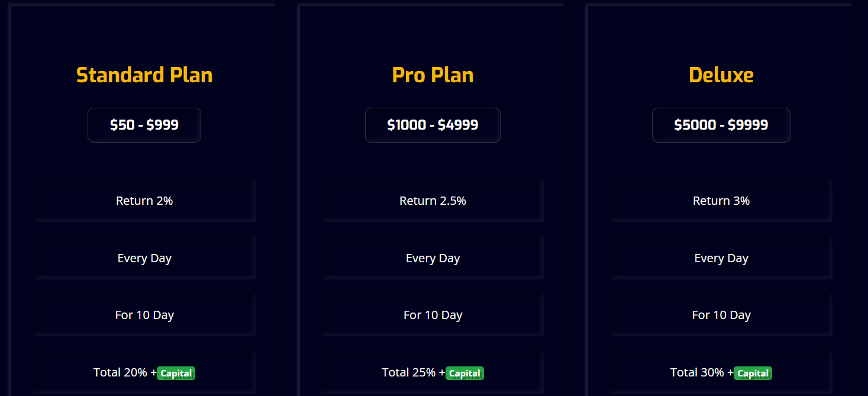Click the Return 2% row

pyautogui.click(x=144, y=201)
